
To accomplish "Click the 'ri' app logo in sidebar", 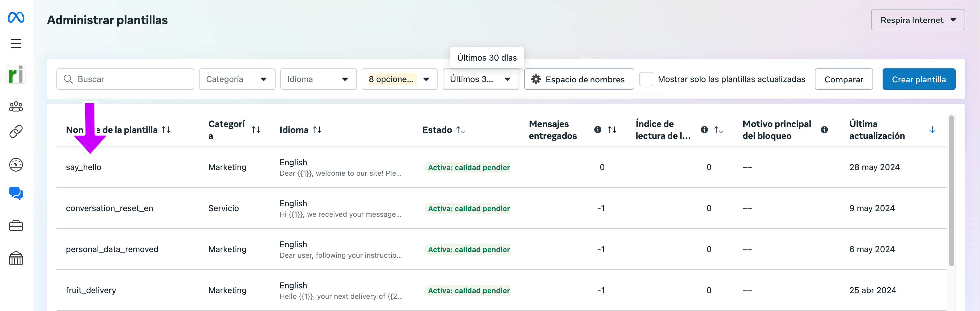I will coord(16,74).
